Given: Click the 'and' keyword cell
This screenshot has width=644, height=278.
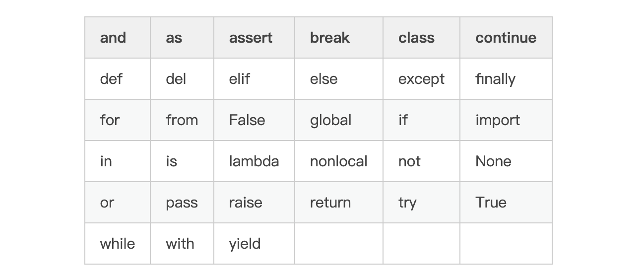Looking at the screenshot, I should pyautogui.click(x=113, y=38).
